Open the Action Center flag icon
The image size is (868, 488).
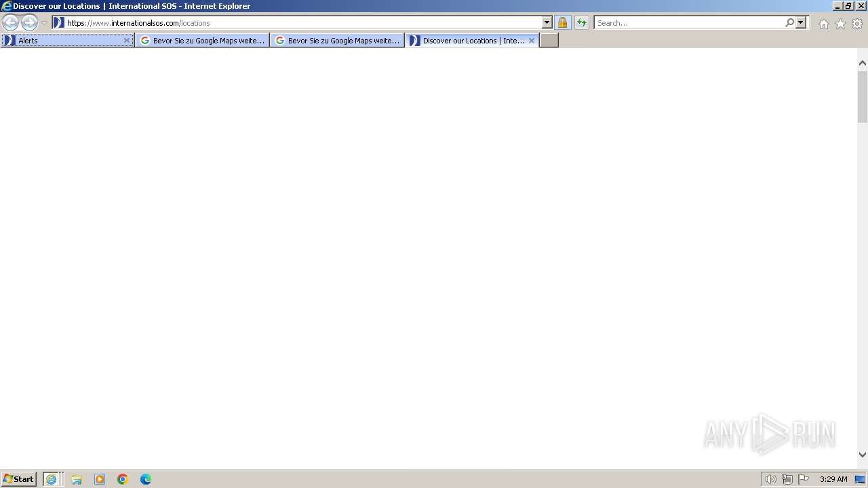point(804,479)
